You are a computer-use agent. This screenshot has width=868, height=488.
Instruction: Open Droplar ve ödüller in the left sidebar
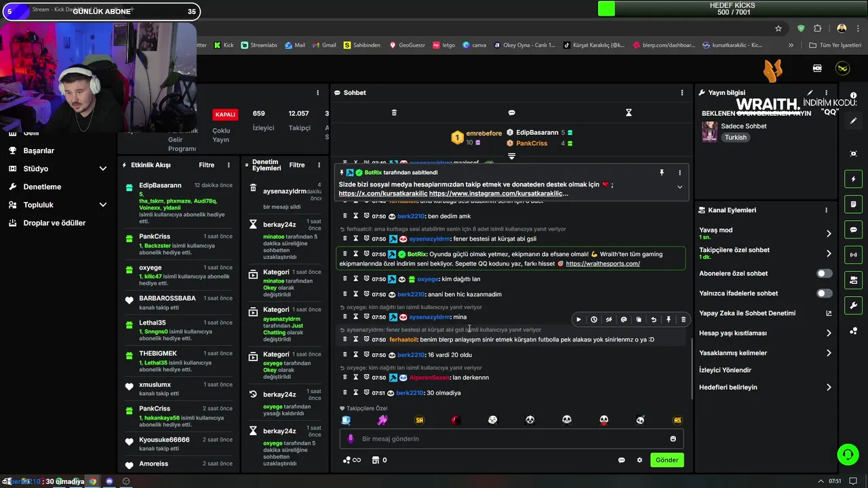54,222
